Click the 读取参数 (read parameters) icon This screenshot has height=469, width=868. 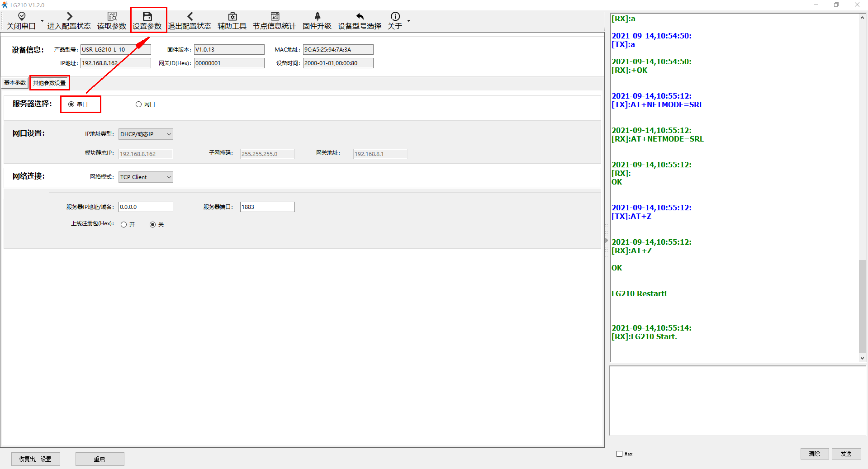point(112,17)
